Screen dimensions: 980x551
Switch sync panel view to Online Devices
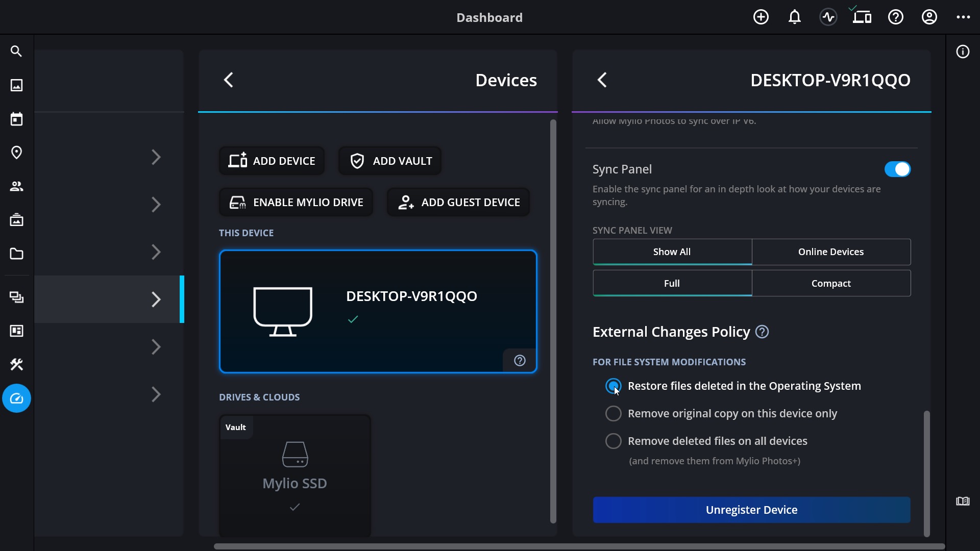[x=831, y=252]
